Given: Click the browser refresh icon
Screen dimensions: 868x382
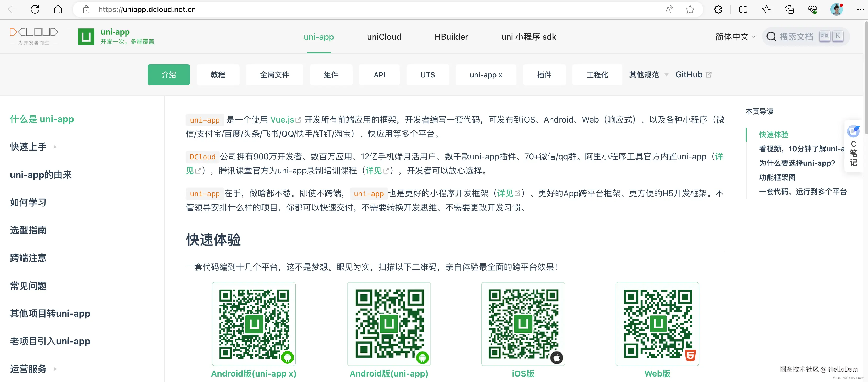Looking at the screenshot, I should click(x=35, y=9).
